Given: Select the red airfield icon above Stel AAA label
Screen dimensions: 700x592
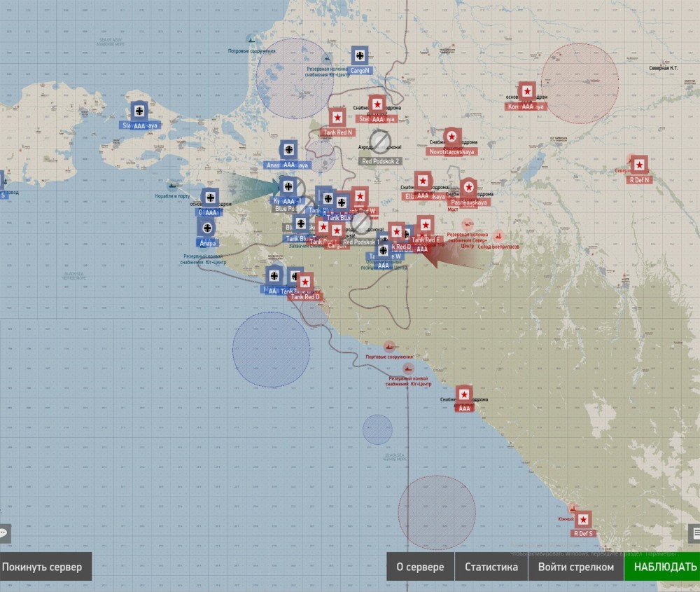Looking at the screenshot, I should (x=377, y=104).
